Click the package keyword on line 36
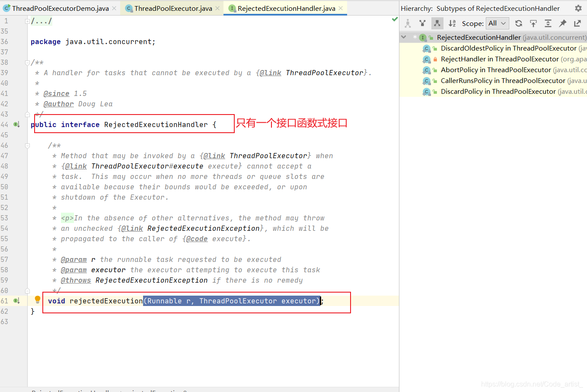Viewport: 587px width, 392px height. 45,41
